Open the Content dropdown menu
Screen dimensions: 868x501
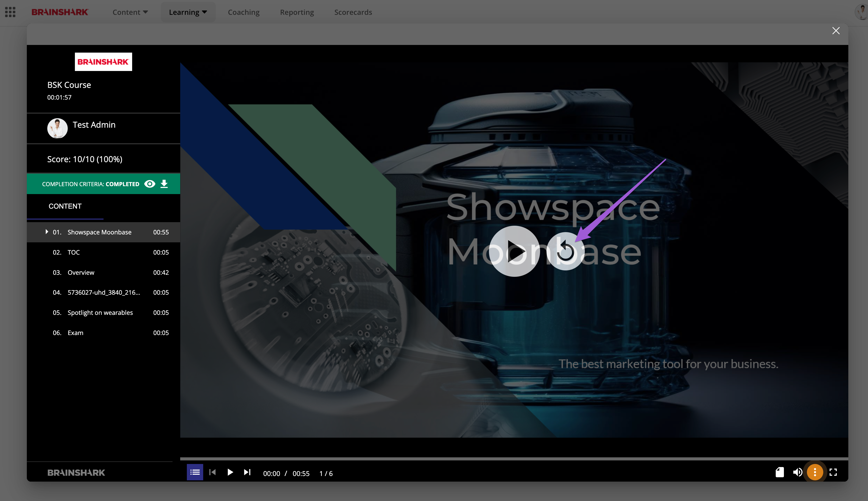tap(130, 12)
